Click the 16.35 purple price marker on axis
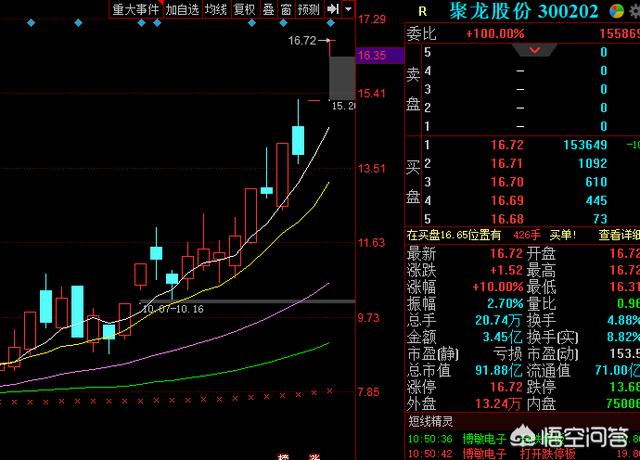Image resolution: width=640 pixels, height=460 pixels. click(371, 55)
